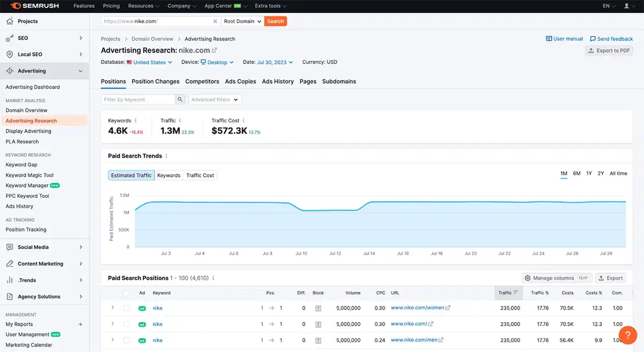644x352 pixels.
Task: Open the Advanced filters dropdown
Action: 214,99
